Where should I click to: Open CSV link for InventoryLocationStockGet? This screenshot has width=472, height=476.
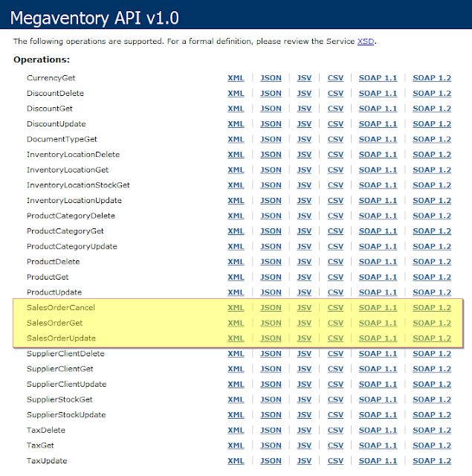[x=335, y=185]
